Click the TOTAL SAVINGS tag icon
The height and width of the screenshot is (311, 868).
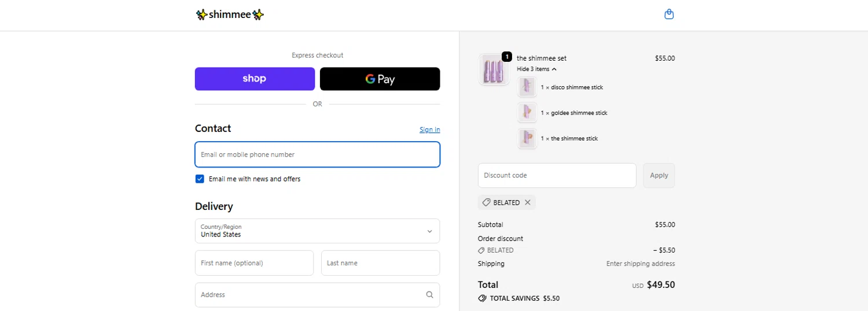click(482, 298)
